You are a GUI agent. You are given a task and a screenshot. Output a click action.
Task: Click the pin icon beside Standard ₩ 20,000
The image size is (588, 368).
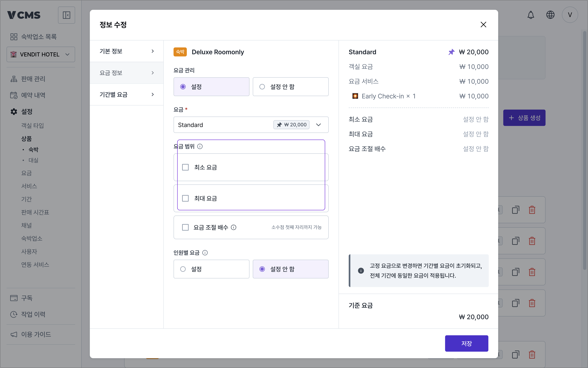tap(451, 52)
